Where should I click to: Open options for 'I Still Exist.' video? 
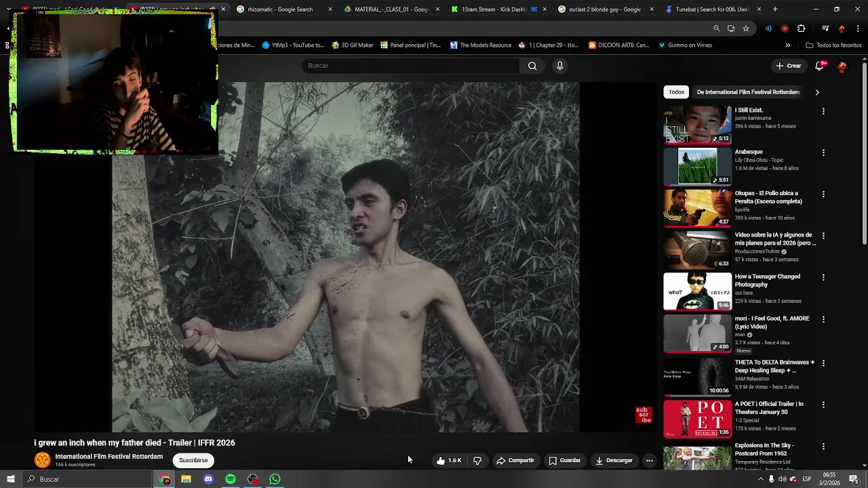[823, 111]
